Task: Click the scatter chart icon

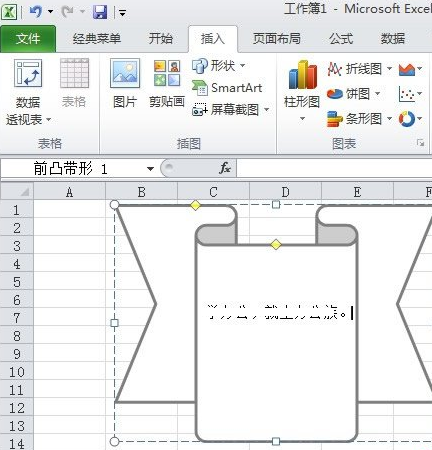Action: [x=407, y=94]
